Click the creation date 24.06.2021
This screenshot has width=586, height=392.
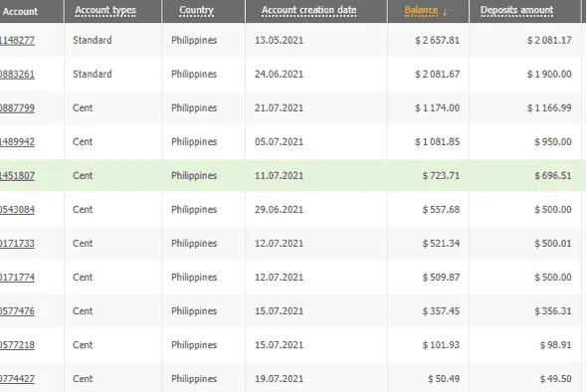pyautogui.click(x=279, y=74)
